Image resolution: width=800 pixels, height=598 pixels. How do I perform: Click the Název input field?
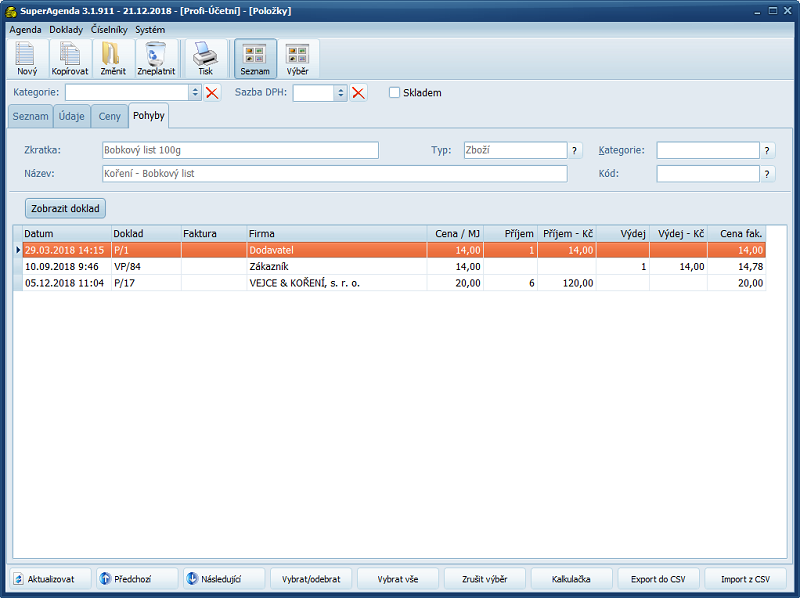[x=335, y=174]
